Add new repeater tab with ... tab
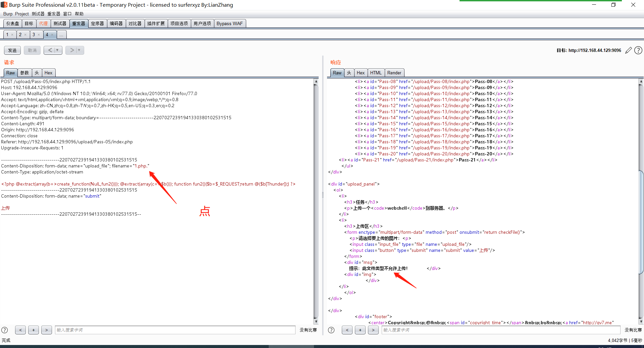This screenshot has height=348, width=644. click(x=62, y=34)
